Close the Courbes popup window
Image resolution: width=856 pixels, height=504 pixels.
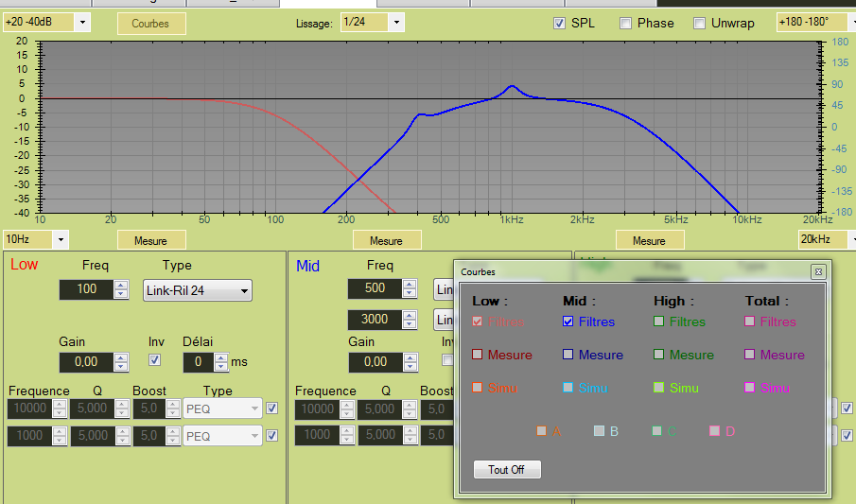[x=817, y=271]
